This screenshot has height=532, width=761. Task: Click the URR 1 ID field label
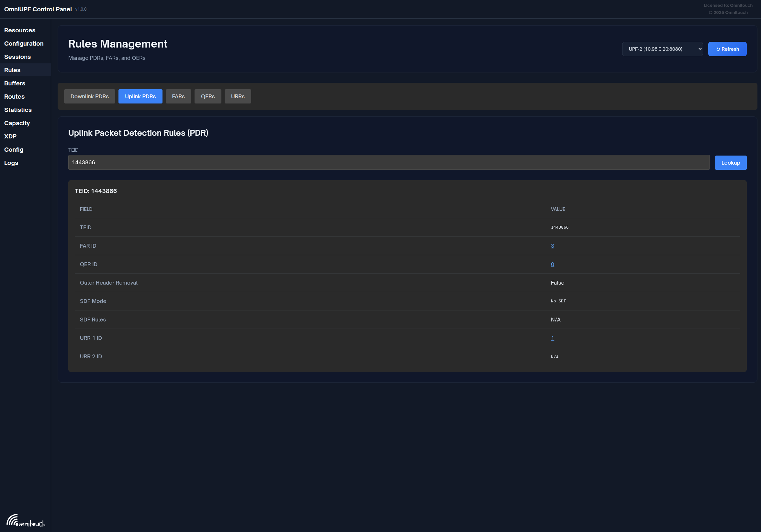coord(91,338)
